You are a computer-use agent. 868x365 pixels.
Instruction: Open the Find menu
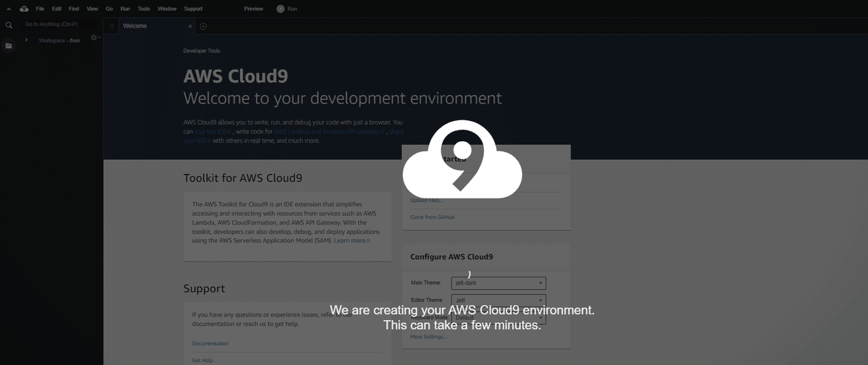click(74, 9)
